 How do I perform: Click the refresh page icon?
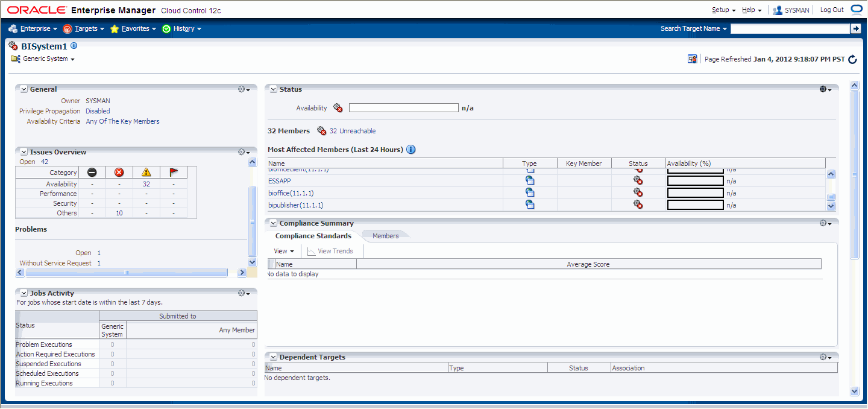852,59
